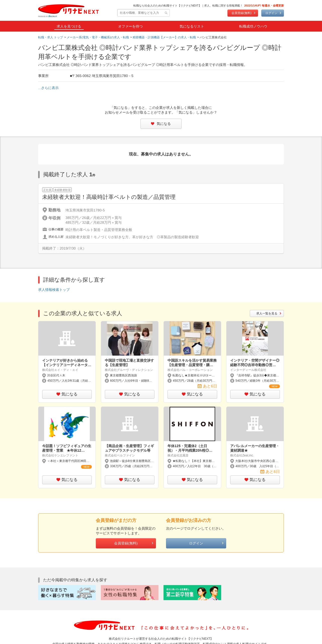Open job 今話題!ソフビフィギュアの生産管理 title
The height and width of the screenshot is (644, 322).
click(x=67, y=448)
